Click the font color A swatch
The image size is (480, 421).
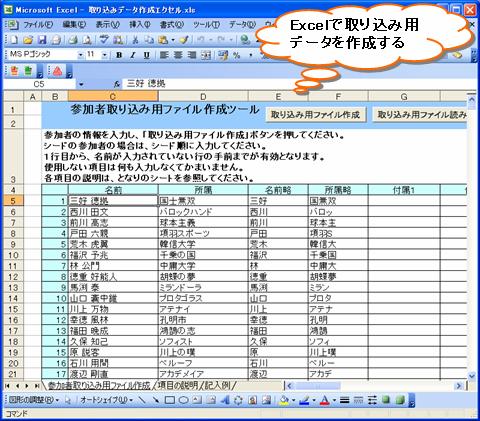[x=324, y=400]
